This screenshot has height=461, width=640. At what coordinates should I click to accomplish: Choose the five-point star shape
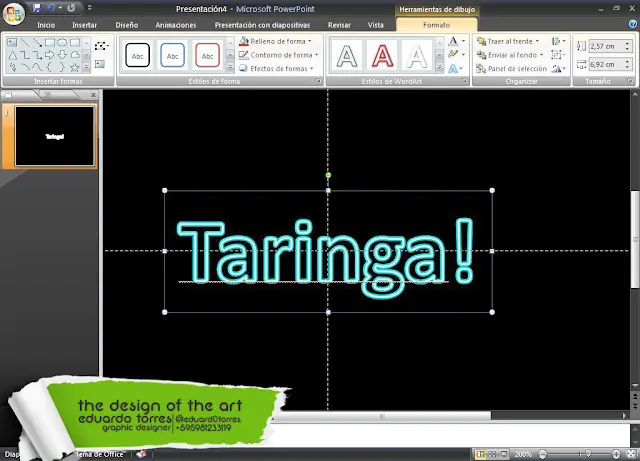[x=74, y=67]
